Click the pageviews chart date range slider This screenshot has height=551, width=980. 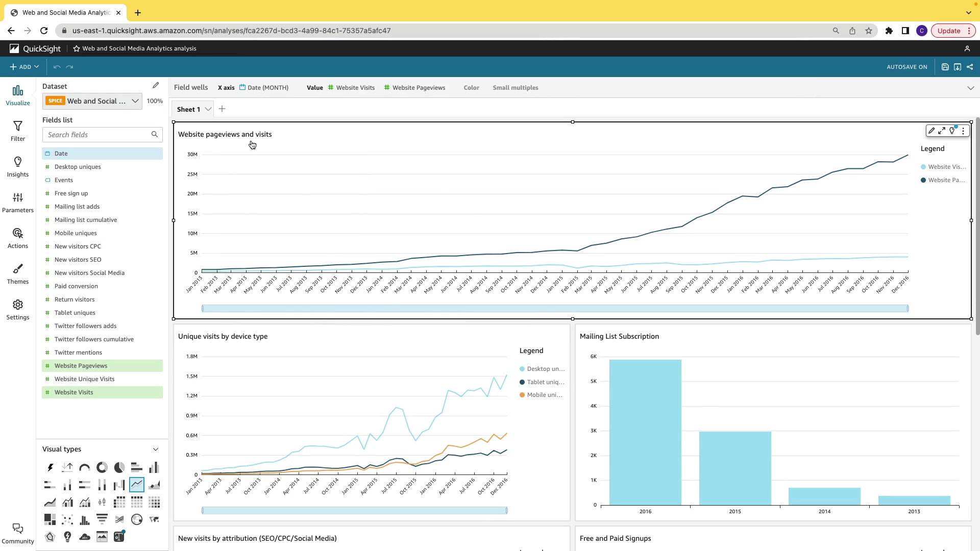click(555, 308)
